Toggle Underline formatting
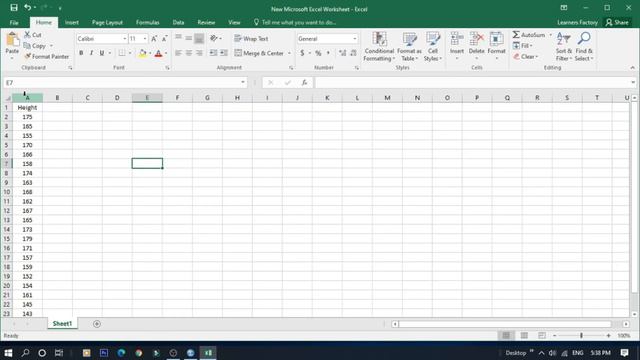Screen dimensions: 640x360 click(102, 53)
